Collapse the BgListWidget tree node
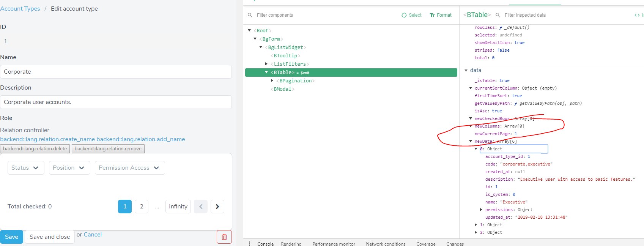This screenshot has height=246, width=644. [261, 47]
